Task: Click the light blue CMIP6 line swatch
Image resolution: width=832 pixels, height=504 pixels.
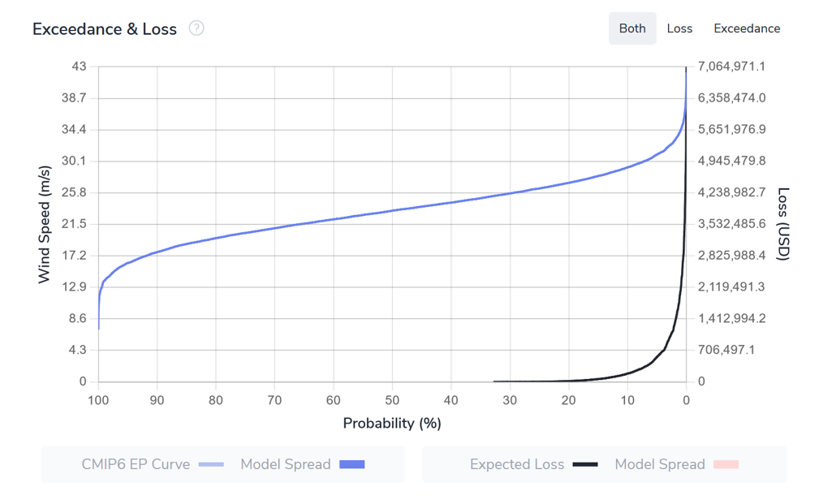Action: pos(211,464)
